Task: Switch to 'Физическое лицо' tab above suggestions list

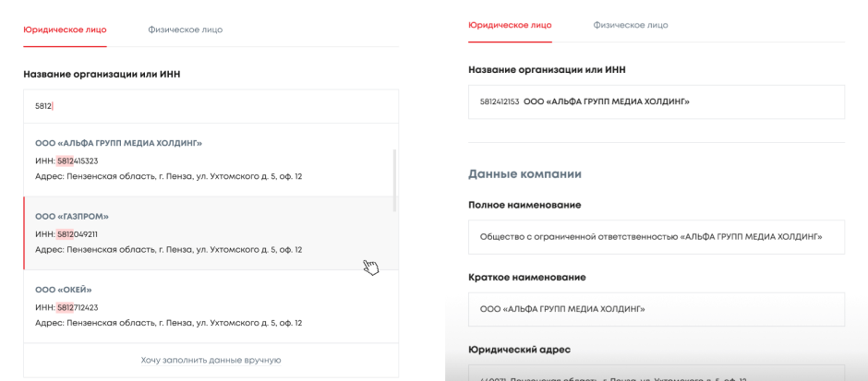Action: (185, 30)
